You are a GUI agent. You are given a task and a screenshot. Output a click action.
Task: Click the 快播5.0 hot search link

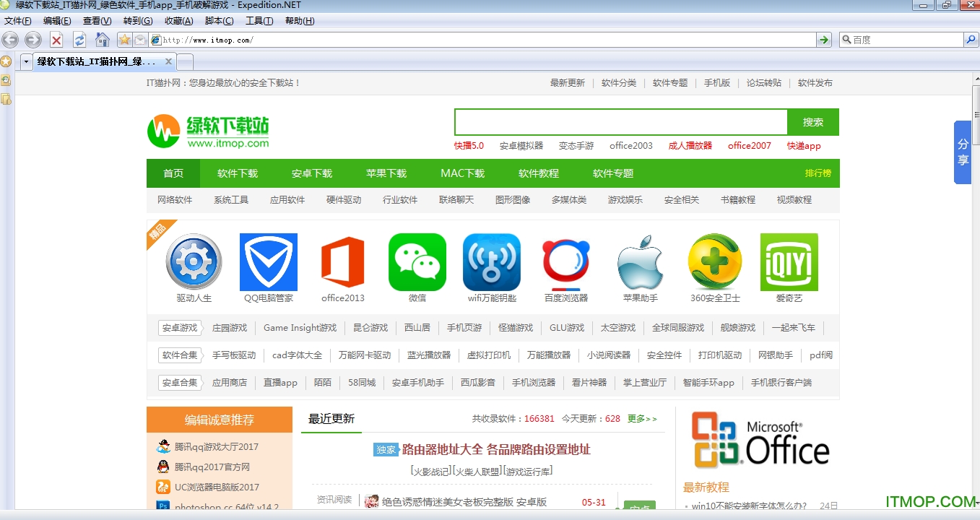click(x=469, y=146)
